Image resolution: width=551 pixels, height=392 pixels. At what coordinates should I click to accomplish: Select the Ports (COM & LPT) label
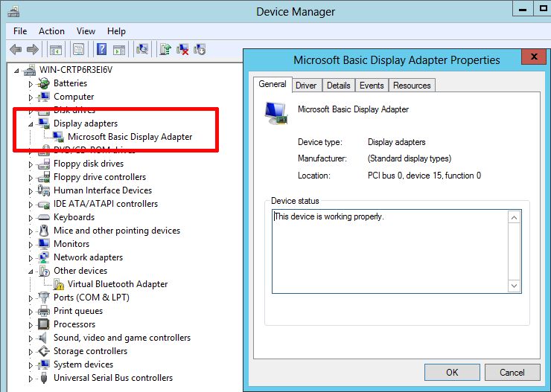point(92,298)
